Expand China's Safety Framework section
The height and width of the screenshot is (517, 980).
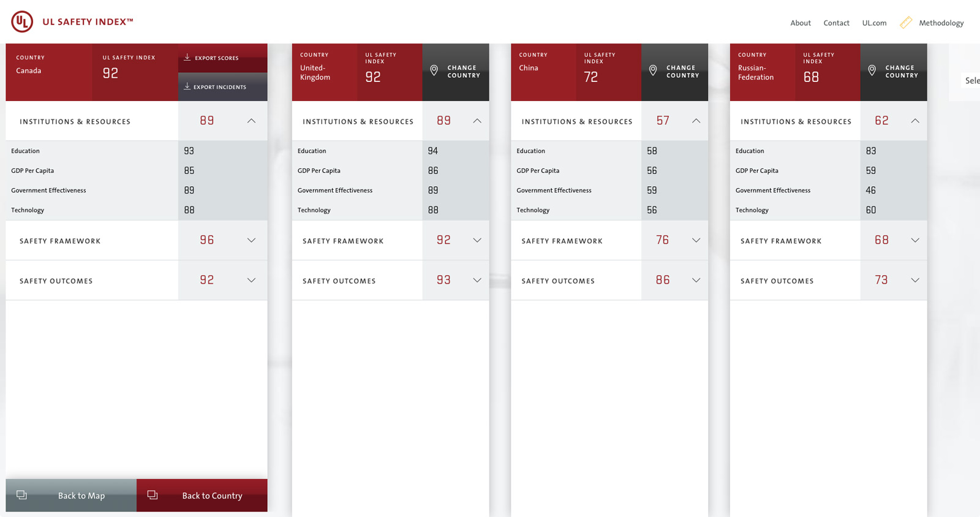coord(696,240)
